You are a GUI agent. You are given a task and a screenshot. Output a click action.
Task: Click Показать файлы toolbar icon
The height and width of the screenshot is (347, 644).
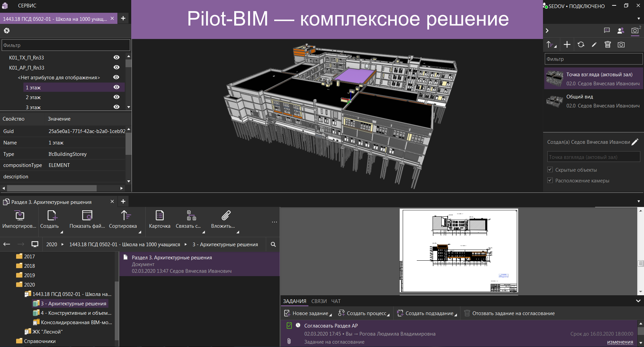(x=87, y=219)
